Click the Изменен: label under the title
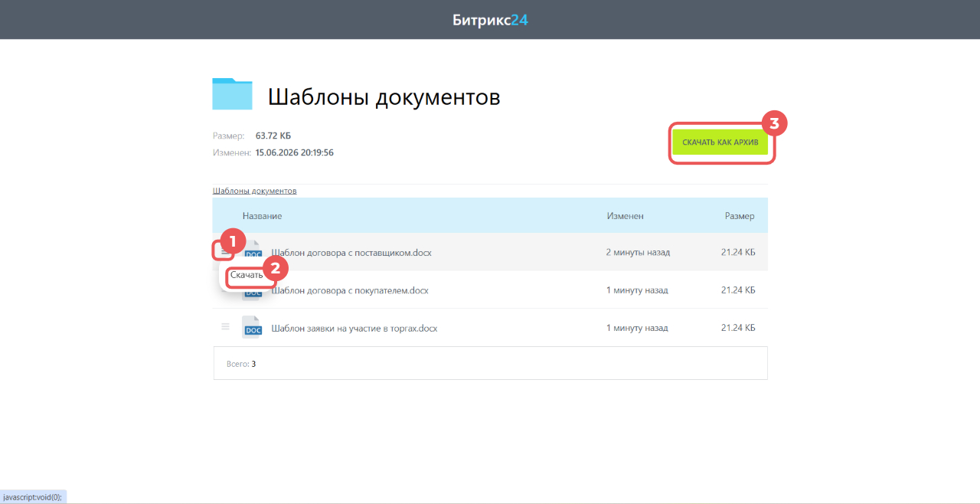The height and width of the screenshot is (504, 980). 232,152
